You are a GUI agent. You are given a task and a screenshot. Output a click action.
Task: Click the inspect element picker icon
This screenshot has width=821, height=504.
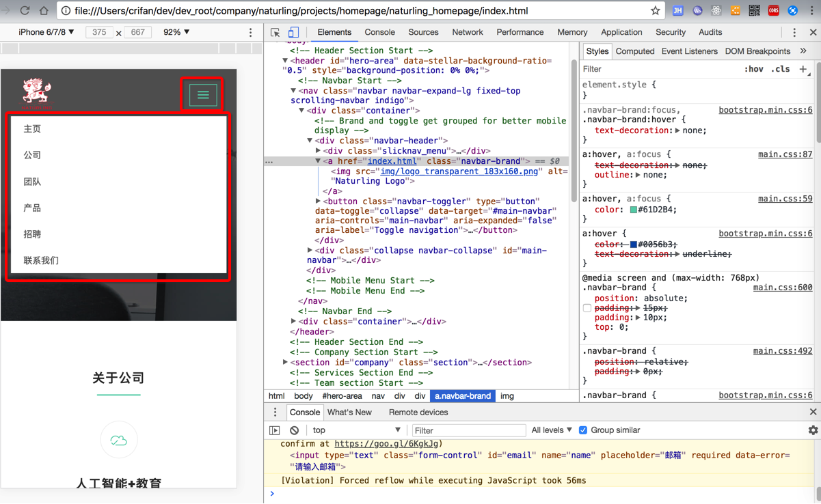coord(275,32)
